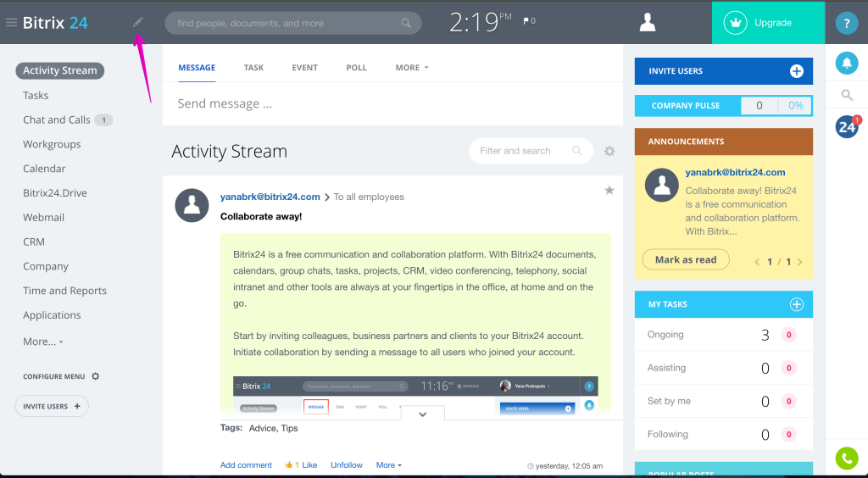The height and width of the screenshot is (478, 868).
Task: Open yanabrk@bitrix24.com link in post
Action: point(270,197)
